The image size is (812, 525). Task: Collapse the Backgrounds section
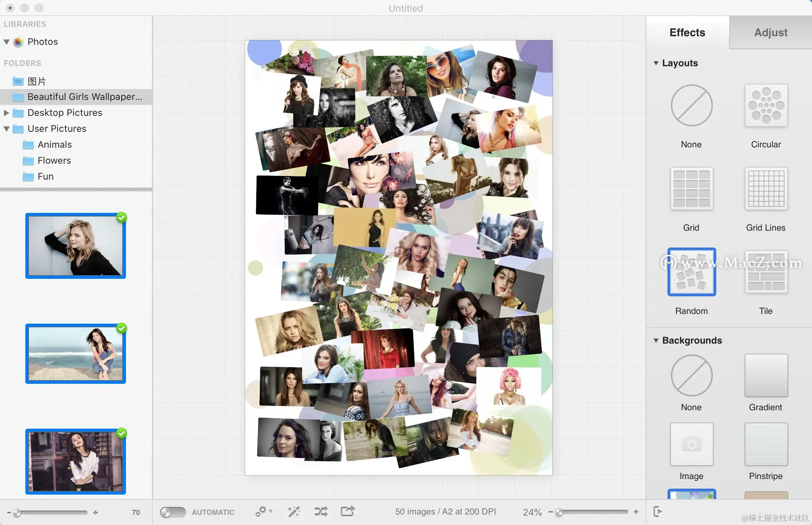(x=656, y=341)
